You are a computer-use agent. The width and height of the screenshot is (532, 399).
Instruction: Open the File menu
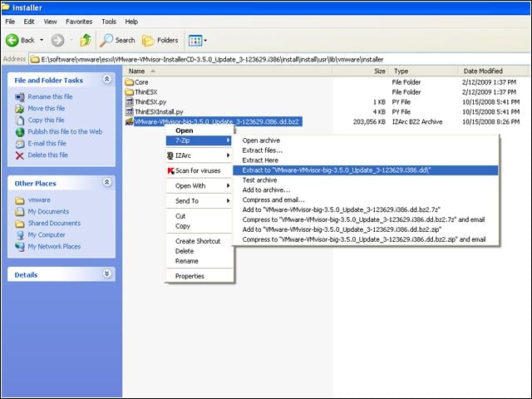point(10,22)
